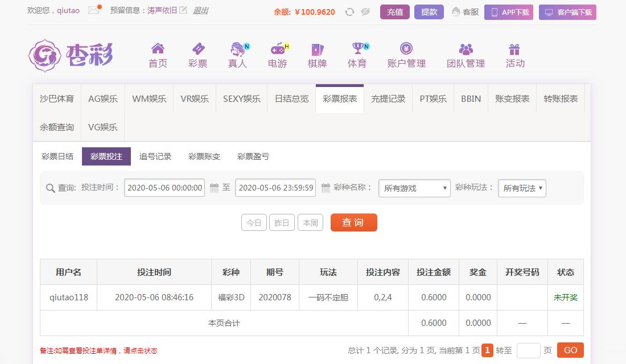Select the 本周 quick date filter

coord(311,223)
